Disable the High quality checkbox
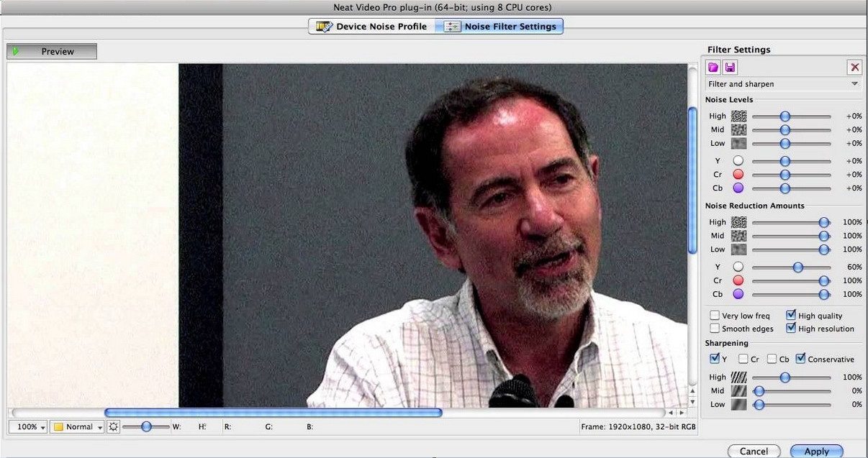Viewport: 868px width, 458px height. [790, 314]
